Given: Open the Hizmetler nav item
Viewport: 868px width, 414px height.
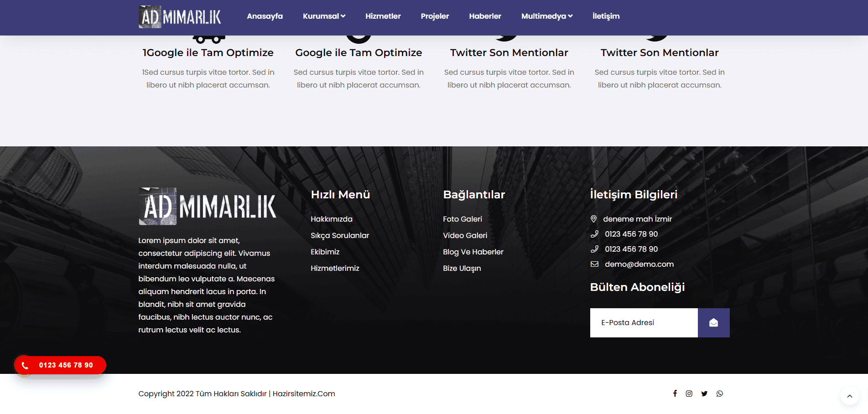Looking at the screenshot, I should [383, 16].
